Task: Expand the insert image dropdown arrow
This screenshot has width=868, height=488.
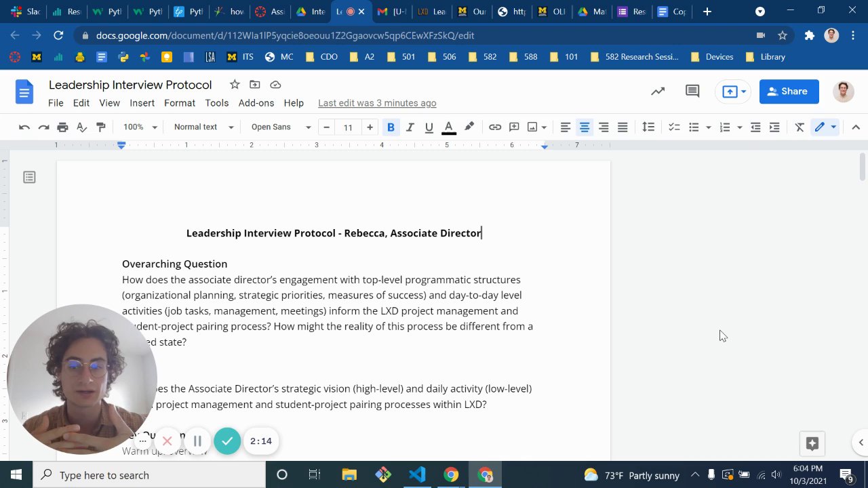Action: coord(544,127)
